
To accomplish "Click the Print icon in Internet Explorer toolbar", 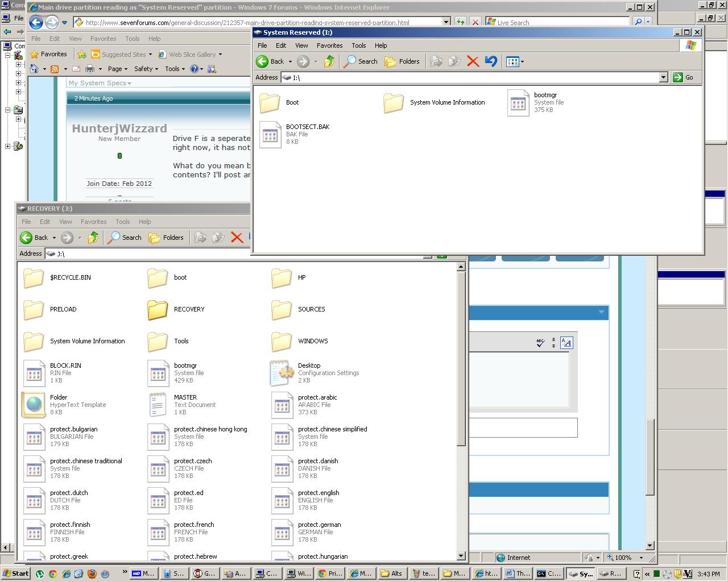I will click(x=90, y=69).
